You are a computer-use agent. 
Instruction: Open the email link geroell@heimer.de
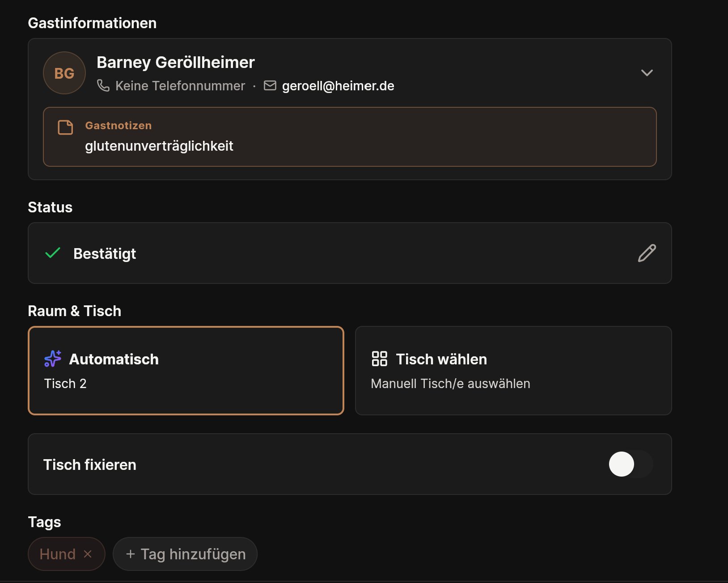[338, 86]
